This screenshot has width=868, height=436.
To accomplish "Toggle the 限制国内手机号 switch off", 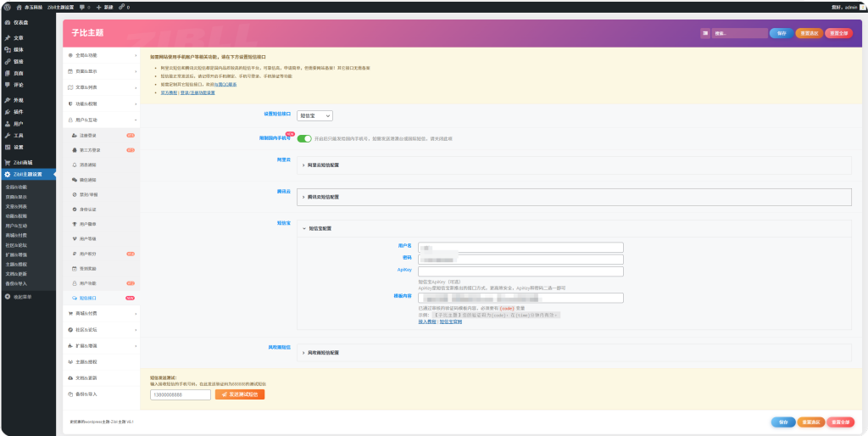I will point(303,138).
